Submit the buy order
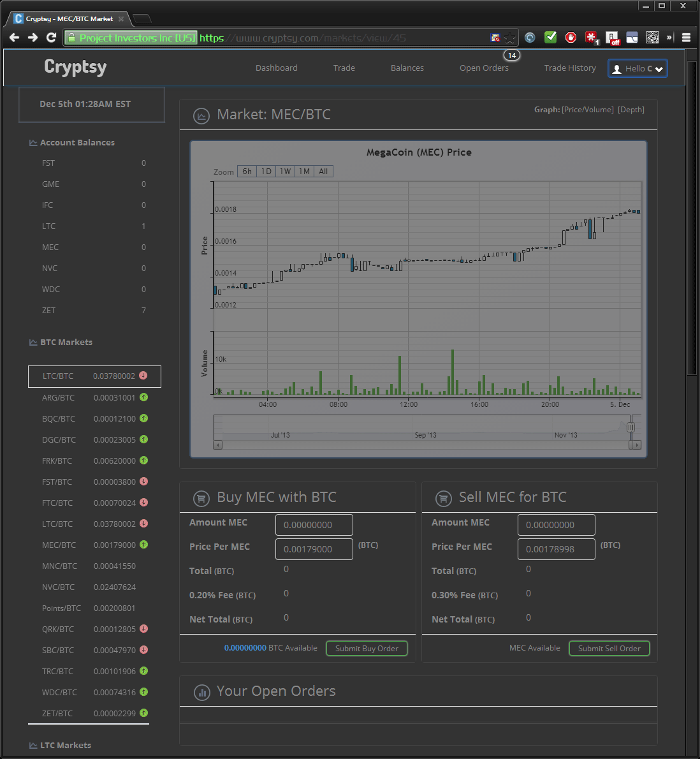This screenshot has width=700, height=759. tap(367, 649)
